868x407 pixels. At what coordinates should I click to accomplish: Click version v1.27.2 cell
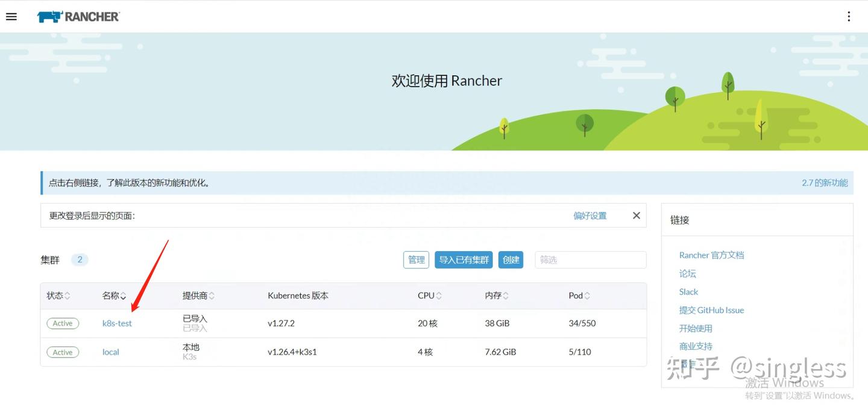(281, 323)
